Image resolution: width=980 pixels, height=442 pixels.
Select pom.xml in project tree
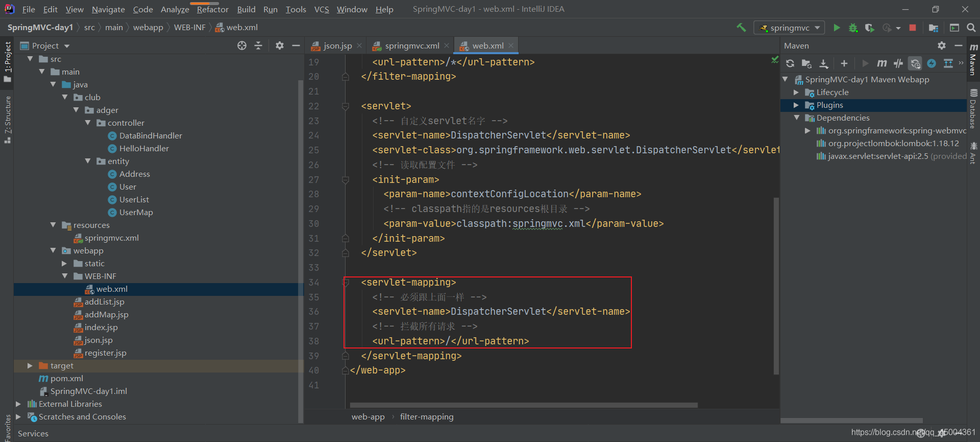coord(66,378)
